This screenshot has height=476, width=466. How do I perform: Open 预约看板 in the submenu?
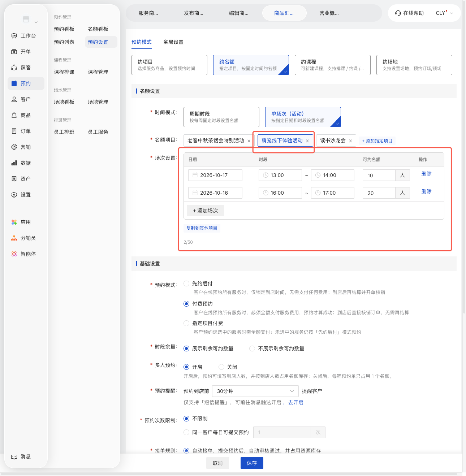[x=64, y=29]
